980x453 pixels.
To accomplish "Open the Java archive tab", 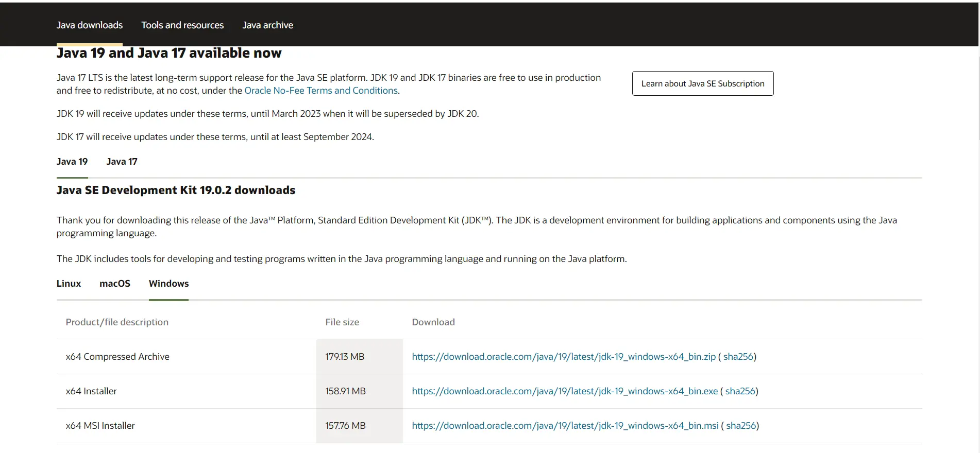I will pos(267,25).
